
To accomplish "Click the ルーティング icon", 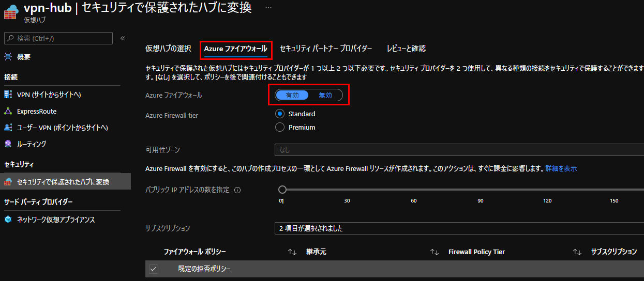I will (8, 144).
